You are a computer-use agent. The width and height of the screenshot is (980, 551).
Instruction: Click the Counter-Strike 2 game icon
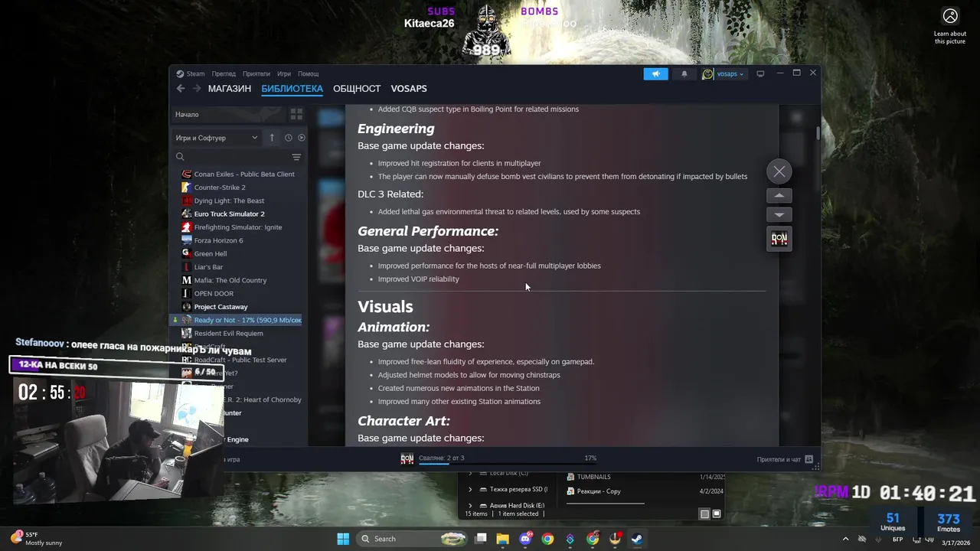point(187,187)
